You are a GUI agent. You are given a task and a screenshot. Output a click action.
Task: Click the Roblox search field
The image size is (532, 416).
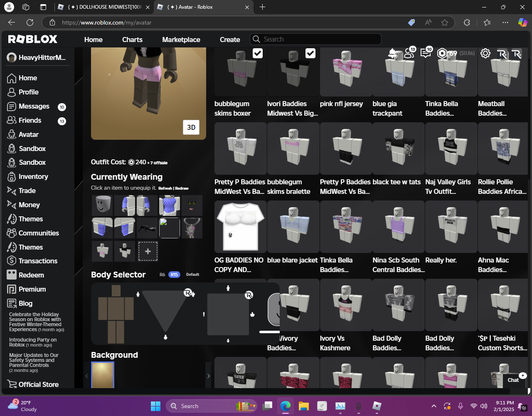coord(315,39)
